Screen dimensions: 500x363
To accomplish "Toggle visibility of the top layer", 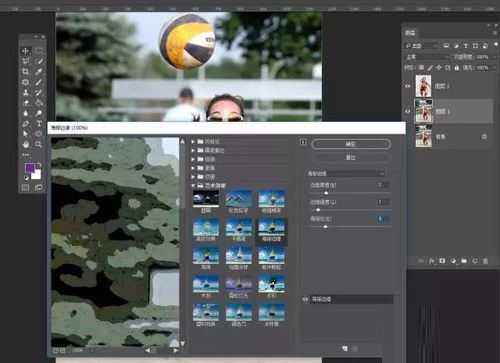I will [x=408, y=86].
